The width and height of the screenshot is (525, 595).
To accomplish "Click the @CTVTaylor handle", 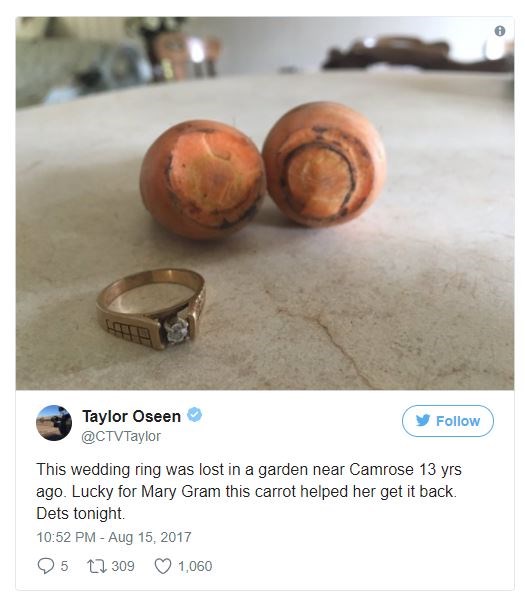I will [121, 436].
